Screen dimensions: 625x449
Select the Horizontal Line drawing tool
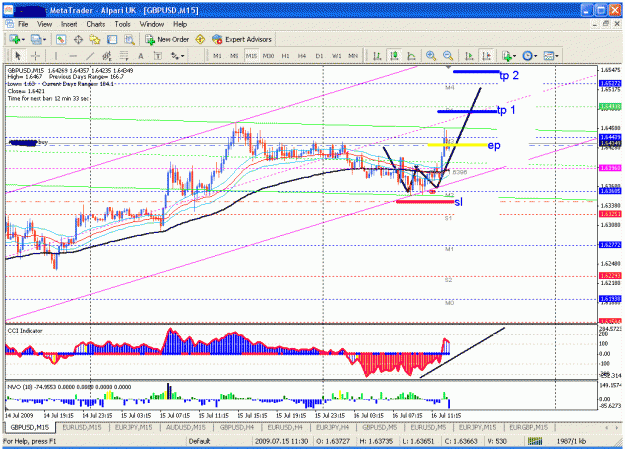73,56
